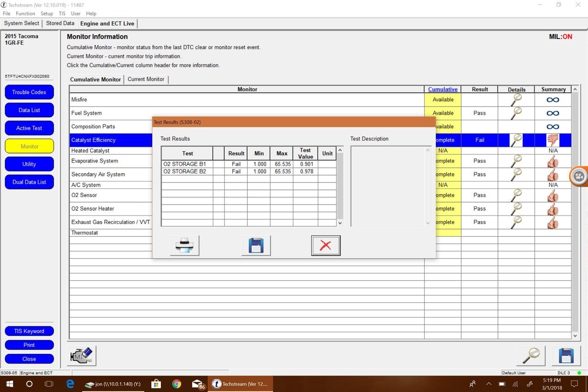Select the Cumulative Monitor tab

96,80
